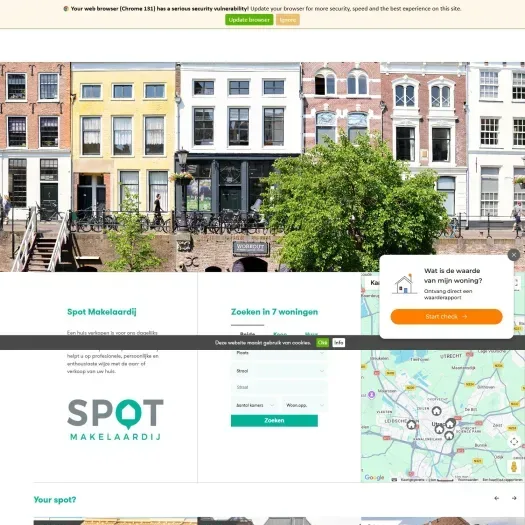Click the Spot Makelaardij heading

point(101,312)
